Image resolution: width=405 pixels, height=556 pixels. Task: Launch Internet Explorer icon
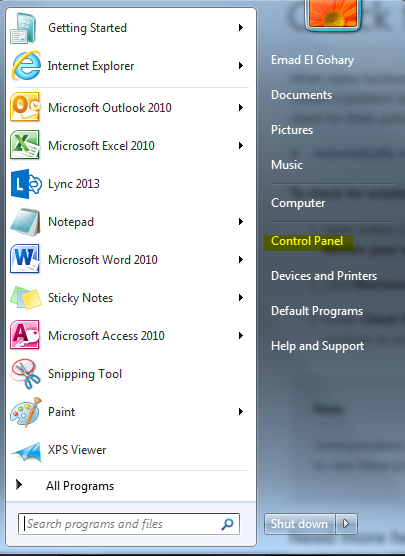pos(26,66)
